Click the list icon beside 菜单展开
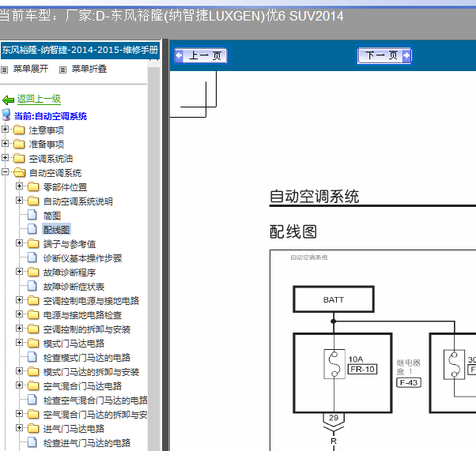This screenshot has height=451, width=476. pos(4,70)
